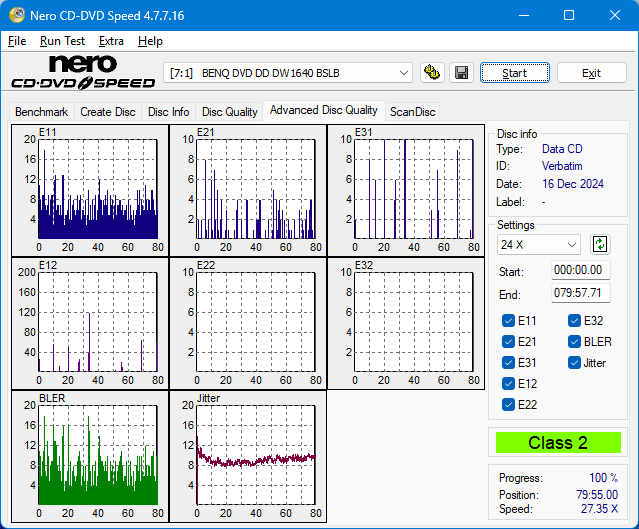Click the E21 error graph
This screenshot has height=529, width=639.
[248, 190]
